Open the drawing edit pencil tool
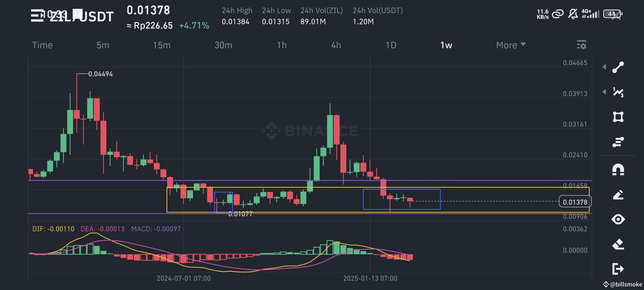The height and width of the screenshot is (290, 644). pyautogui.click(x=618, y=194)
